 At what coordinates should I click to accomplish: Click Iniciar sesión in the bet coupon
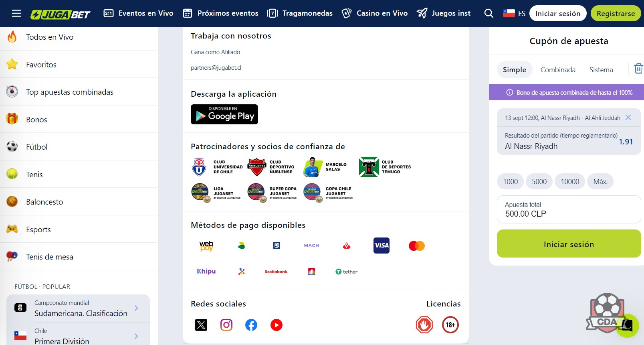569,244
